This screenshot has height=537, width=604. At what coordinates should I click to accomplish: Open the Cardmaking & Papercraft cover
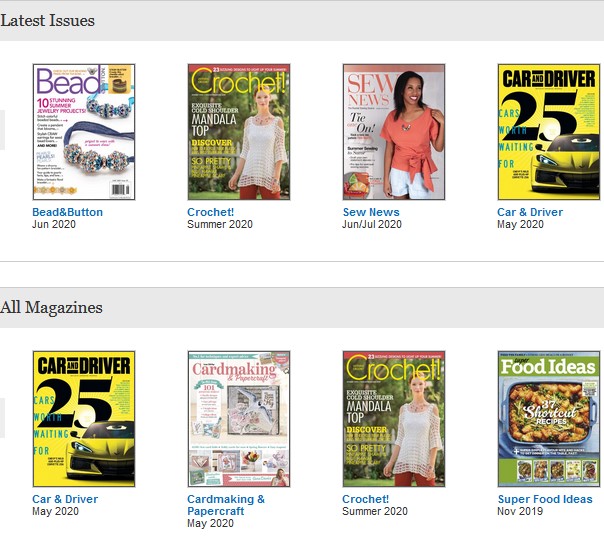(x=239, y=419)
